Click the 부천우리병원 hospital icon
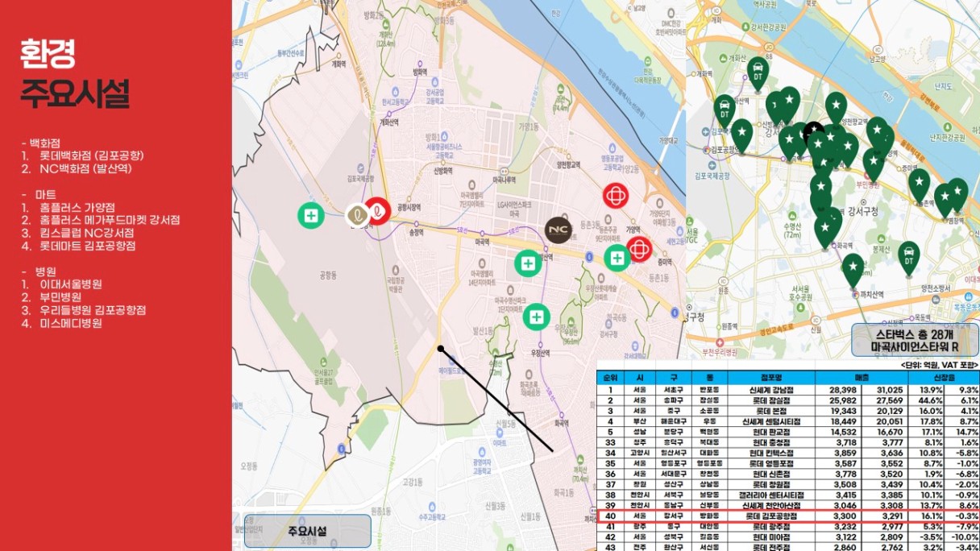The height and width of the screenshot is (551, 980). click(721, 341)
